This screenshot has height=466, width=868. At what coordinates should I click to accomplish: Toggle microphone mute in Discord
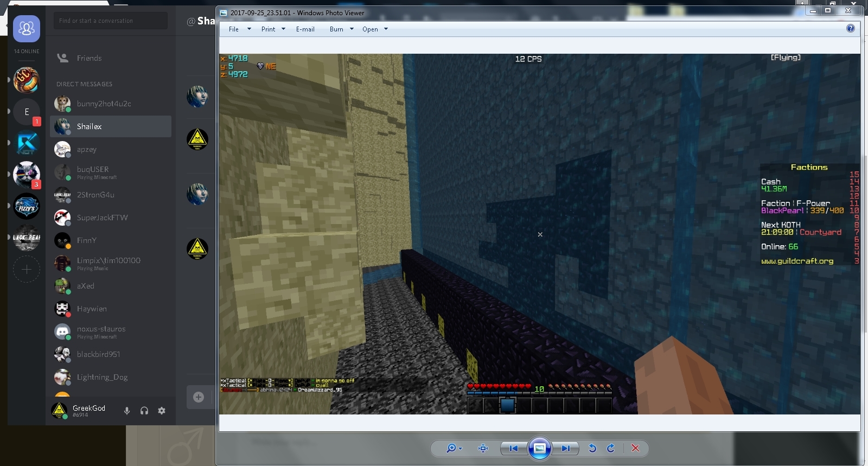[x=127, y=411]
